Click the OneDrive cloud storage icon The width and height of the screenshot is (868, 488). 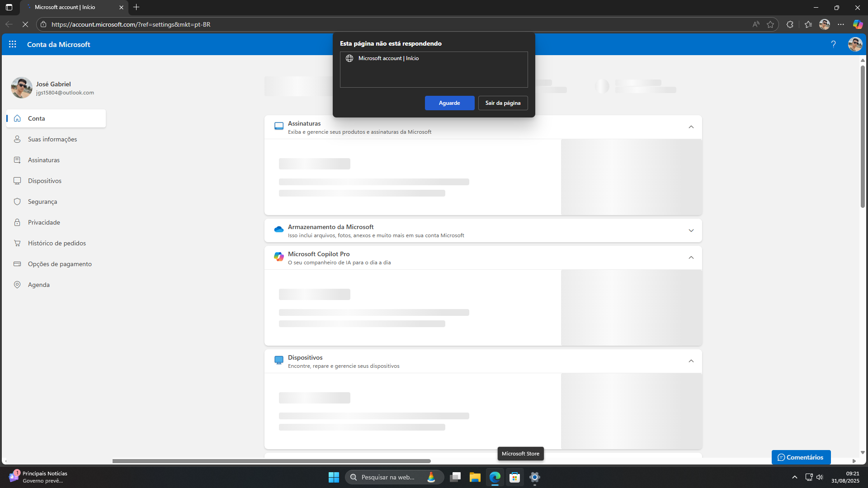coord(279,230)
